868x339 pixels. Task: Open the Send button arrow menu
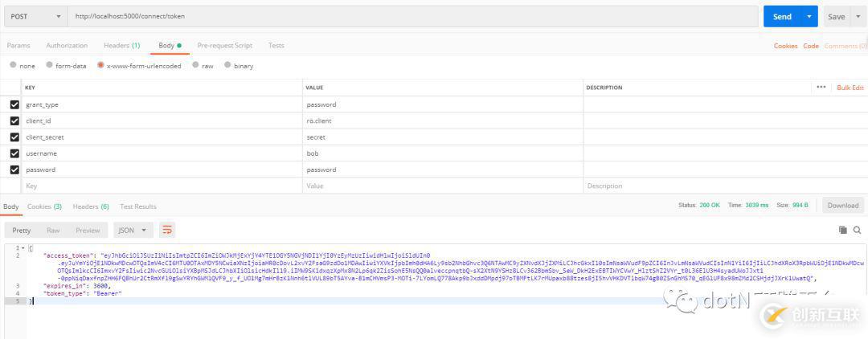(x=810, y=17)
